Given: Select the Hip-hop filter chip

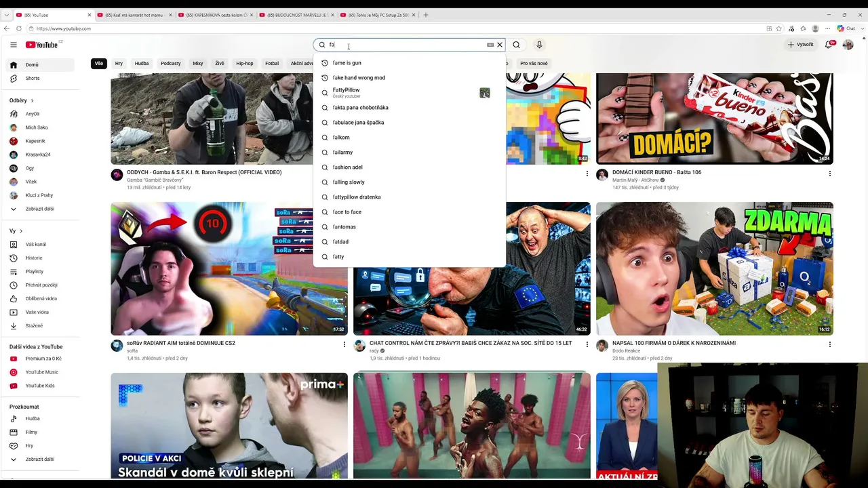Looking at the screenshot, I should [245, 64].
